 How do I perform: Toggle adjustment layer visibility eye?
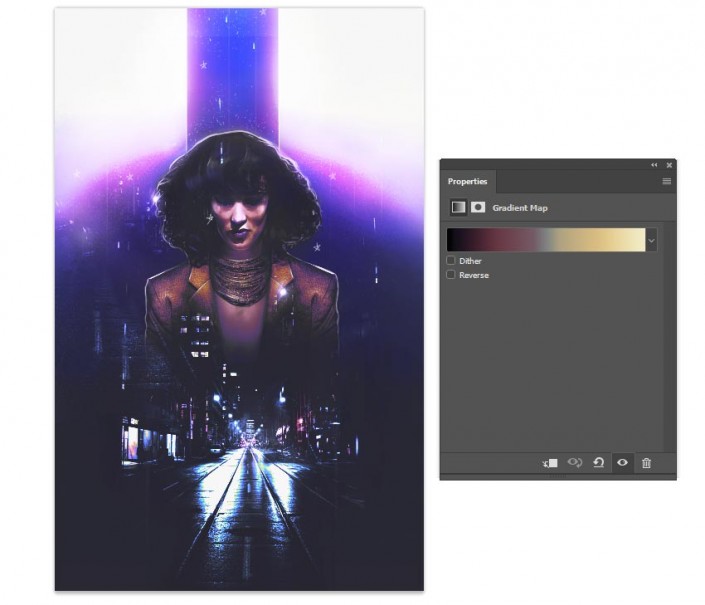(622, 463)
